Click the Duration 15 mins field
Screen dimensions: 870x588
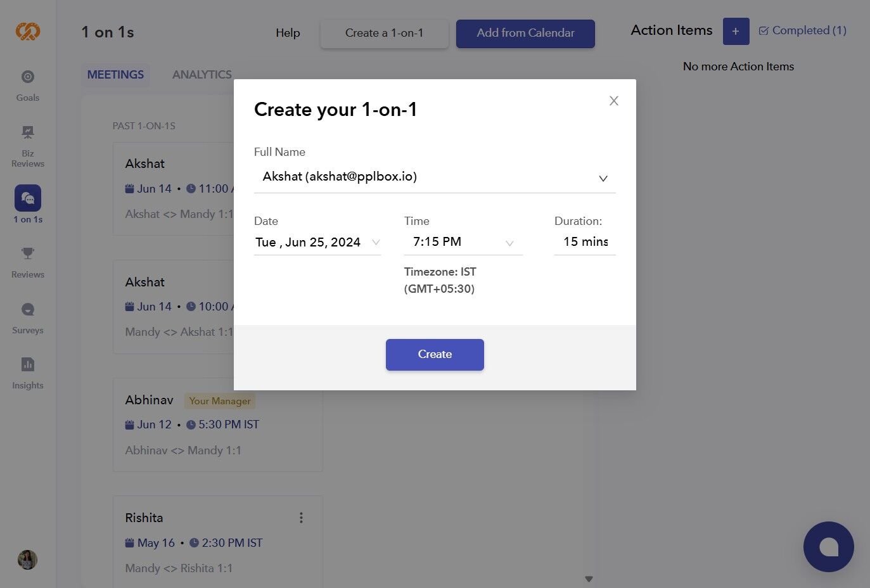pos(585,242)
